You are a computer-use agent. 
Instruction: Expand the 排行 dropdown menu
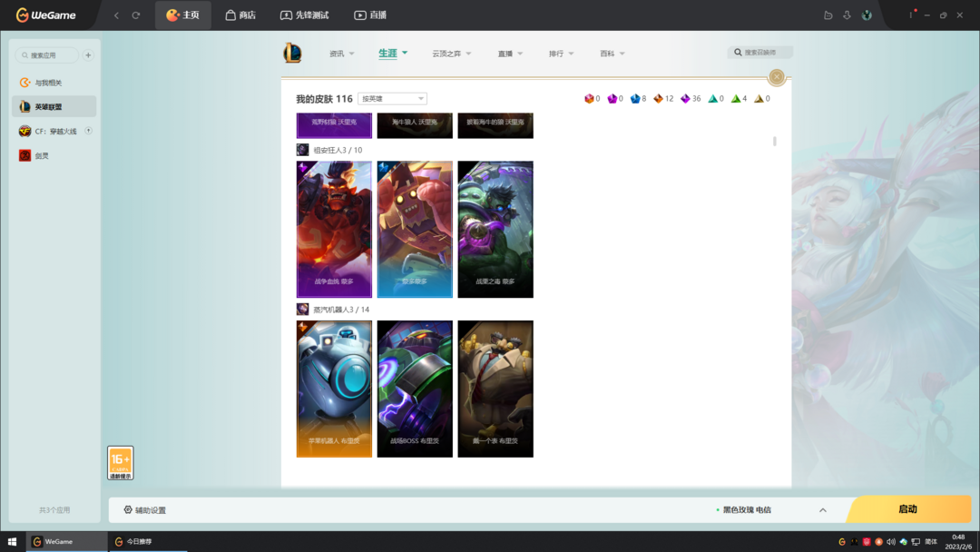pos(562,54)
